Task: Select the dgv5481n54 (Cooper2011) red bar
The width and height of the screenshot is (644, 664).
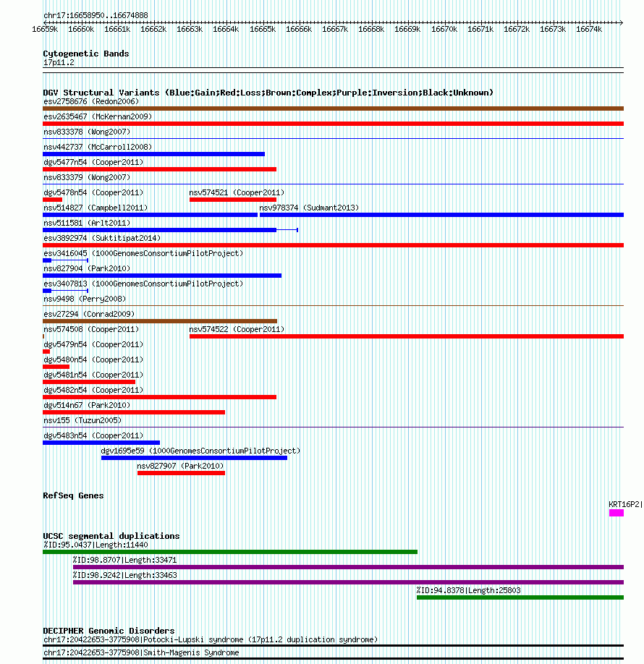Action: coord(89,382)
